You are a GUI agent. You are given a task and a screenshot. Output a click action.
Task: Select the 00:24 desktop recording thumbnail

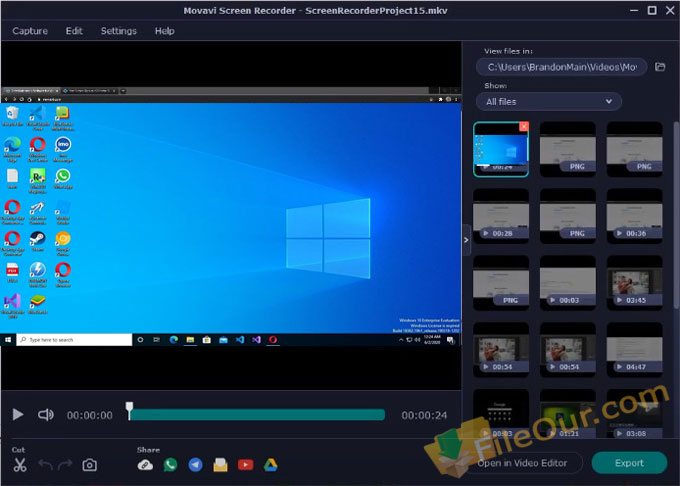501,149
